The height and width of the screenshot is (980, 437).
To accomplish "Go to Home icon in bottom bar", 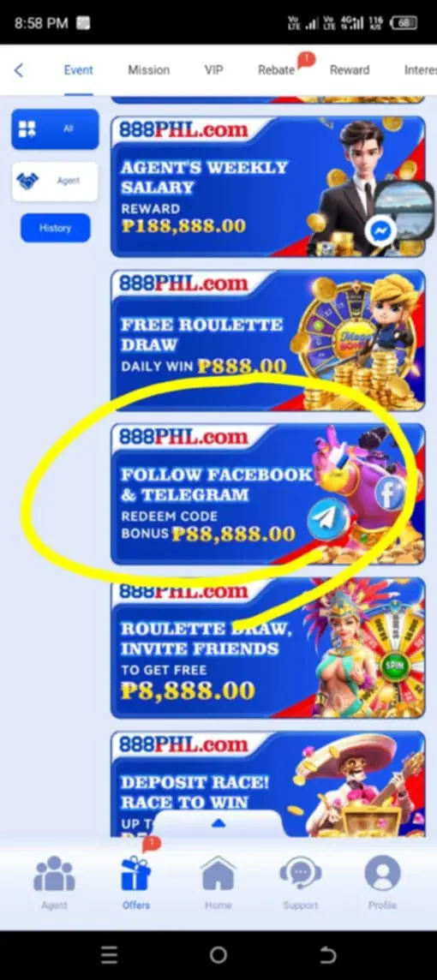I will click(x=218, y=873).
